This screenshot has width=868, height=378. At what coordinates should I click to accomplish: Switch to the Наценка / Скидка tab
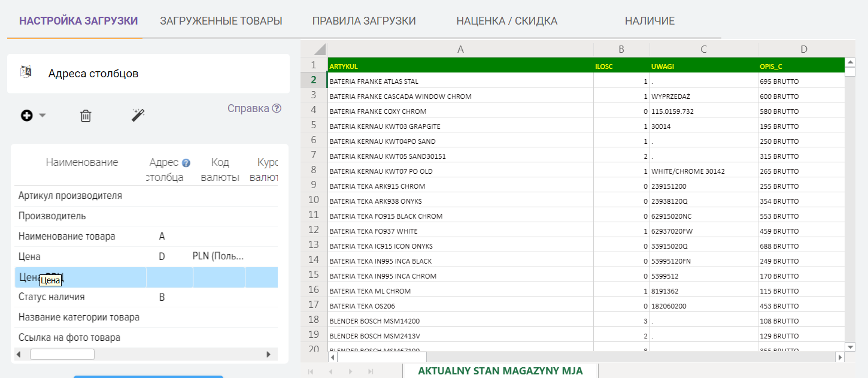(x=506, y=21)
